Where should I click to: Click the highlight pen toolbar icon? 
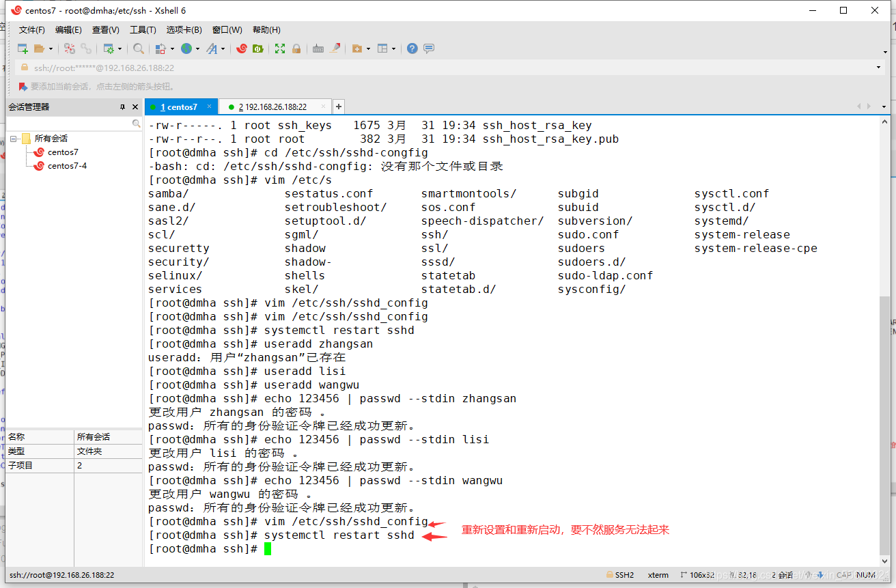(335, 48)
